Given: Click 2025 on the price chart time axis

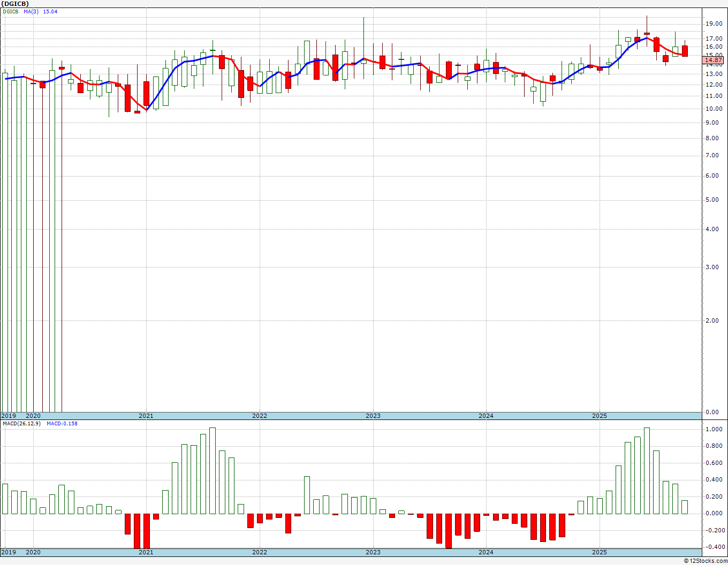Looking at the screenshot, I should [x=600, y=416].
